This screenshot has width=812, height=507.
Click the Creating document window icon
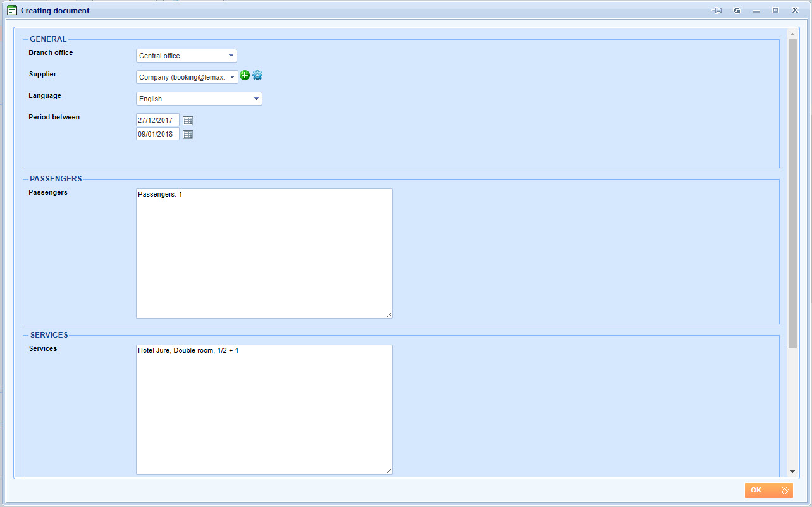[x=12, y=11]
